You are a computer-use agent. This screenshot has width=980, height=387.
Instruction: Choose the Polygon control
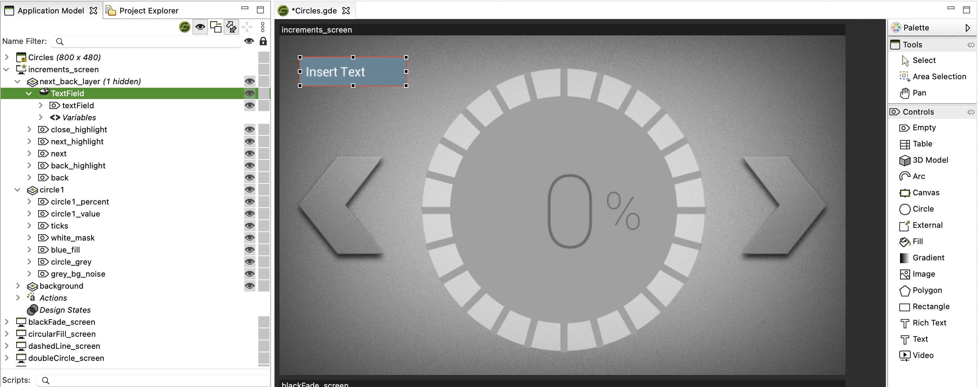tap(921, 290)
